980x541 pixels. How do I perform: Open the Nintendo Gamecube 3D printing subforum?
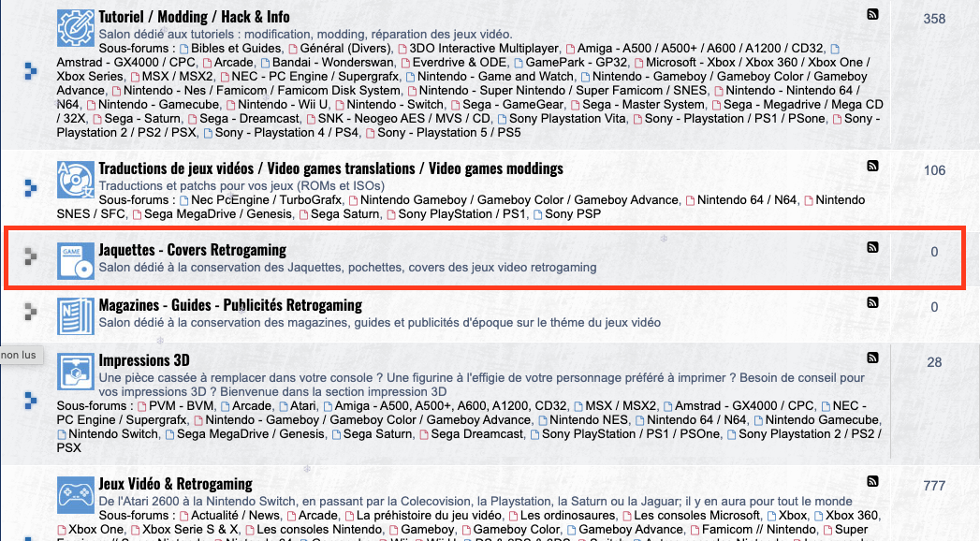(822, 420)
